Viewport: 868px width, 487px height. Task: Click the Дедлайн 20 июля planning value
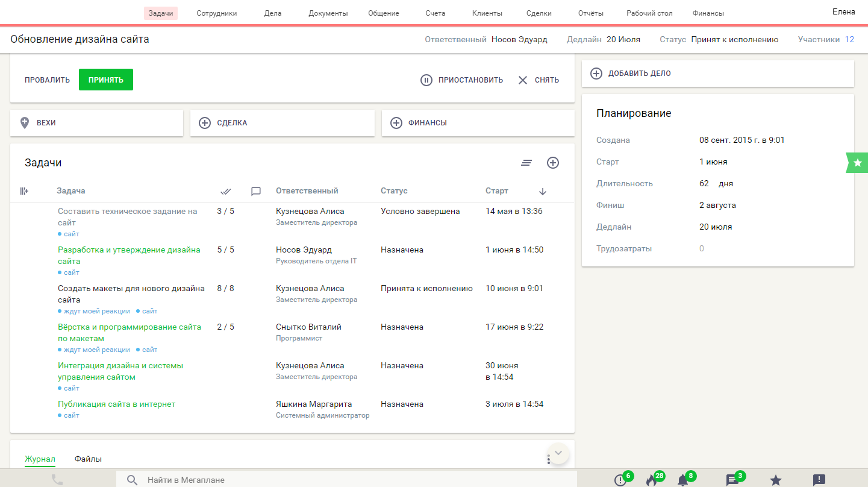tap(716, 227)
